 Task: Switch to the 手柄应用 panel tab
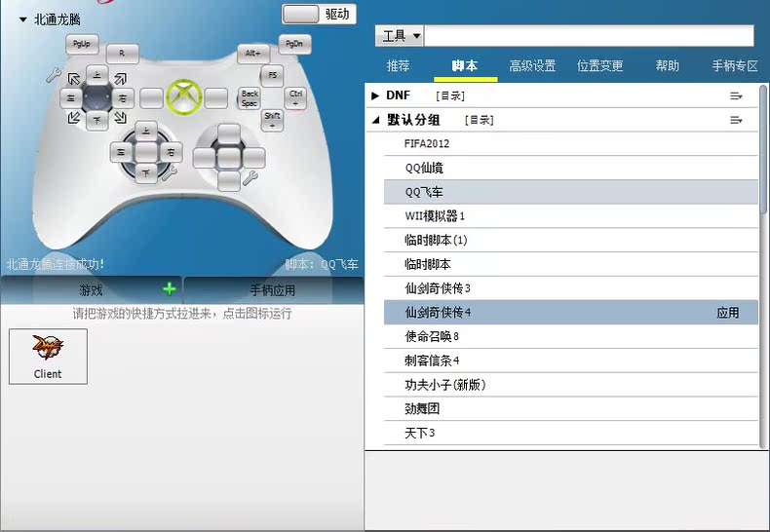[x=273, y=290]
